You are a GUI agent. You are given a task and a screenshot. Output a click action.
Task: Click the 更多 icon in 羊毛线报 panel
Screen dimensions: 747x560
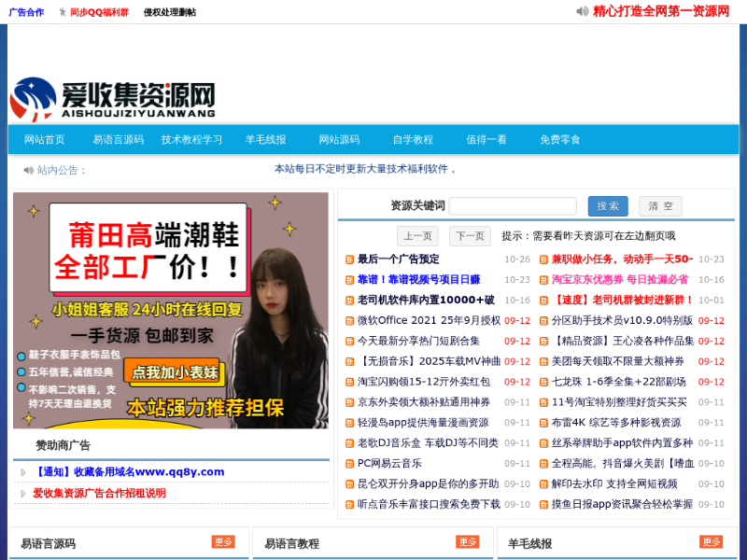coord(711,542)
